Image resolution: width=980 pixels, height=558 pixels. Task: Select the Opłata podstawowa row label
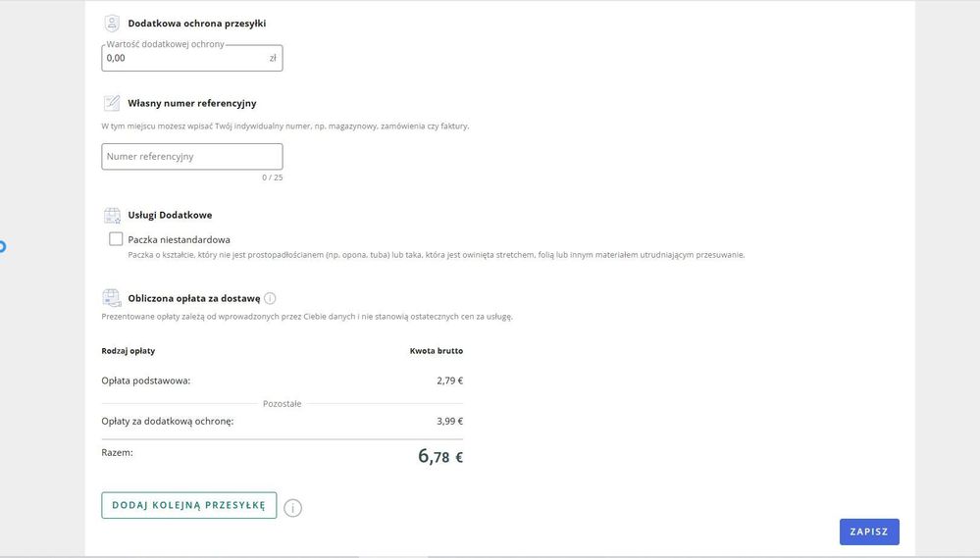pos(145,380)
